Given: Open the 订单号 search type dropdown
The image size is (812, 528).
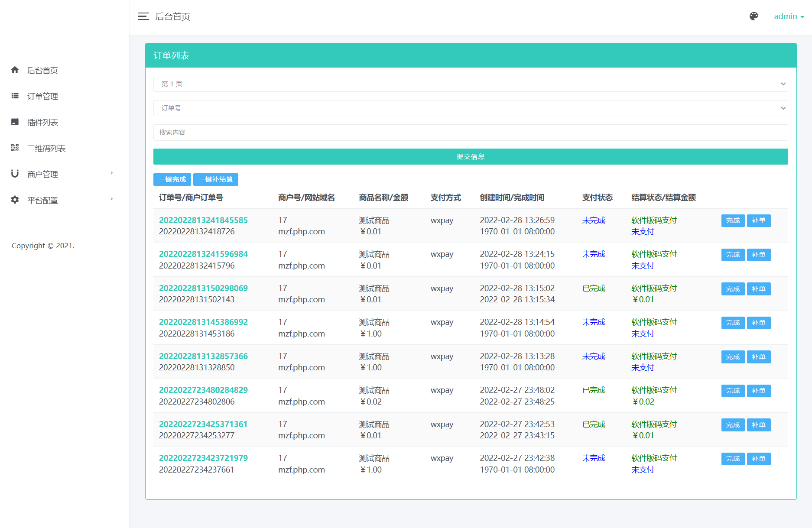Looking at the screenshot, I should pos(470,108).
